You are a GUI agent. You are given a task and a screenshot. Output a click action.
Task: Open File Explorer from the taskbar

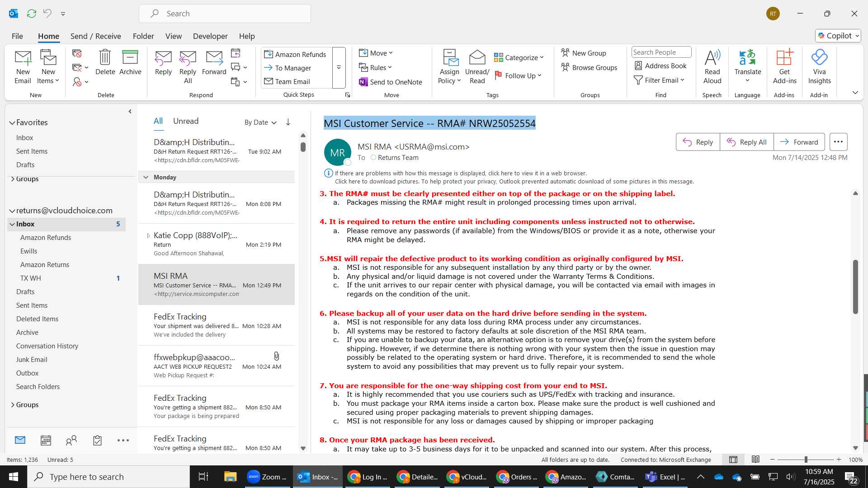tap(230, 477)
